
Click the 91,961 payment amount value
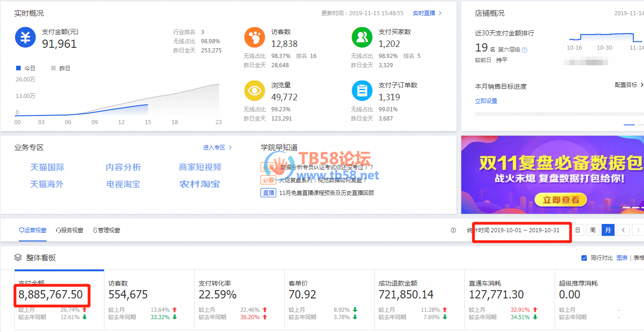click(x=59, y=44)
